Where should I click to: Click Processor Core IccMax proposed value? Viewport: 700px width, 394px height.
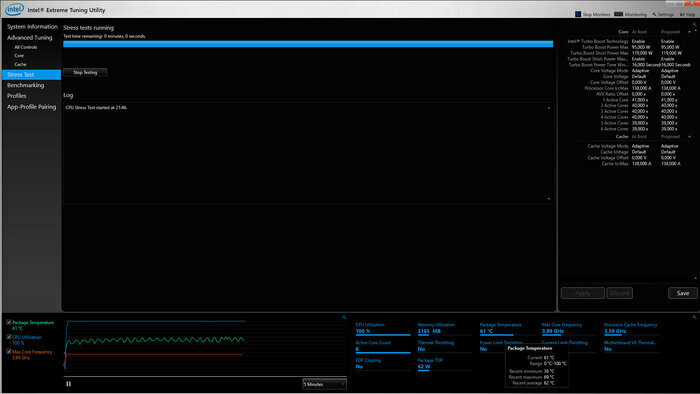coord(671,88)
